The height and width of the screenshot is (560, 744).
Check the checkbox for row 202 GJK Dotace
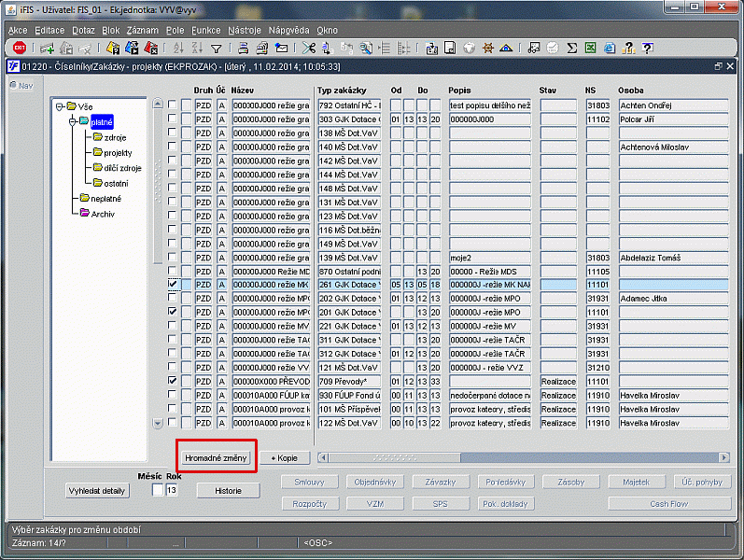point(173,298)
